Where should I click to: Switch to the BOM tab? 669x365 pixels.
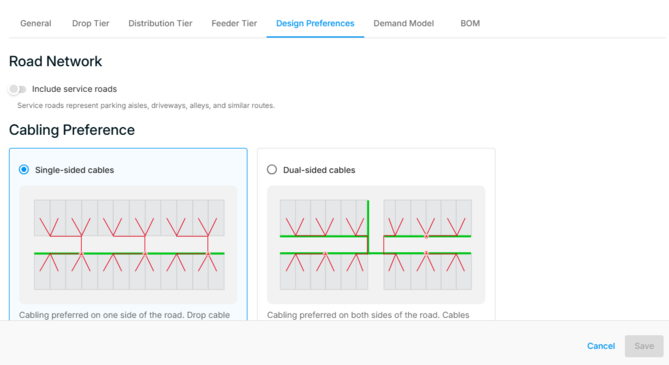tap(470, 23)
